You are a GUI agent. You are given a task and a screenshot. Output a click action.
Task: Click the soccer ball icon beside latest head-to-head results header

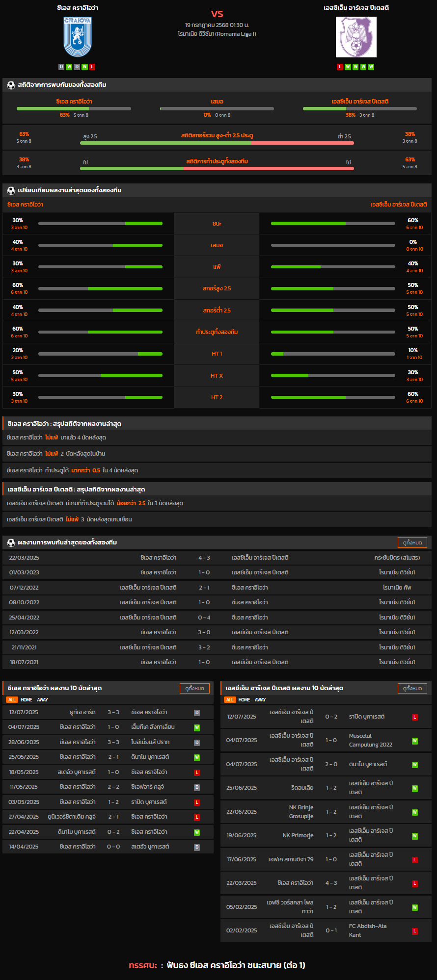pos(11,542)
